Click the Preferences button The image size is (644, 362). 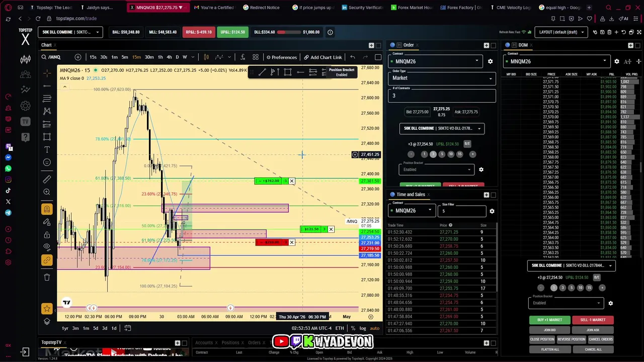281,57
